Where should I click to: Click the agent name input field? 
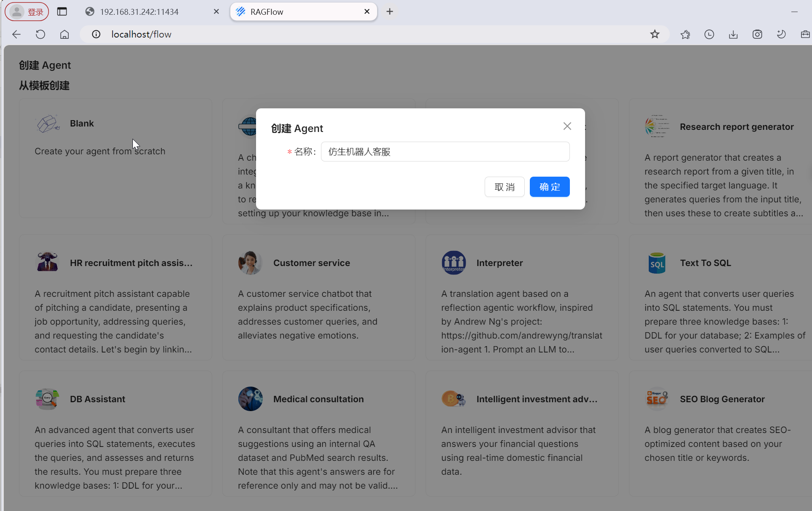(x=445, y=152)
